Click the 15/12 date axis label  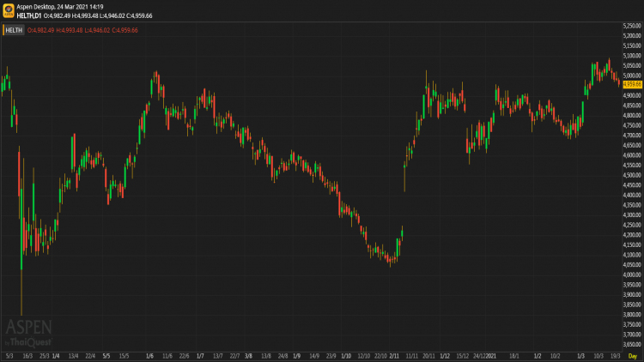(x=463, y=356)
